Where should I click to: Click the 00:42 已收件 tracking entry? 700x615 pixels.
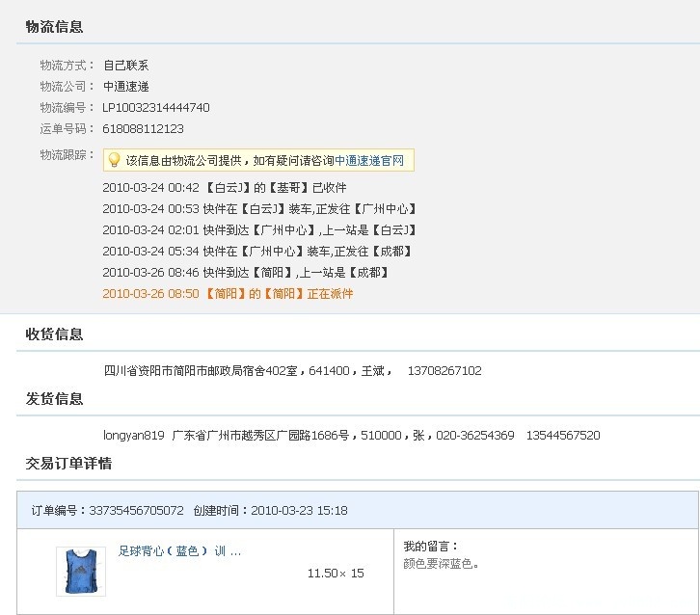(x=225, y=187)
